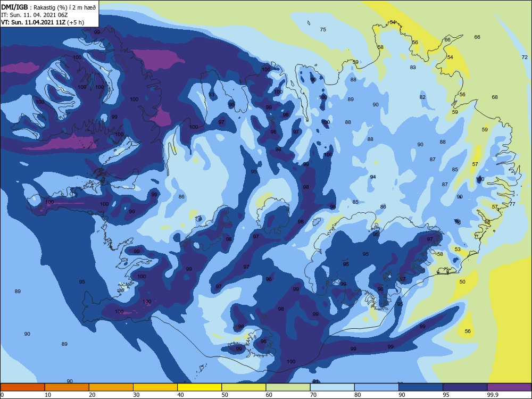Click the '40' legend scale label

tap(180, 395)
